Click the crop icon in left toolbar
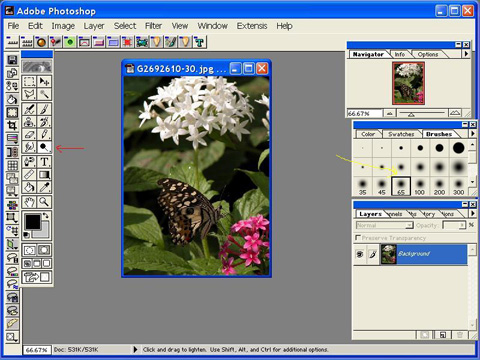Image resolution: width=480 pixels, height=360 pixels. [12, 126]
